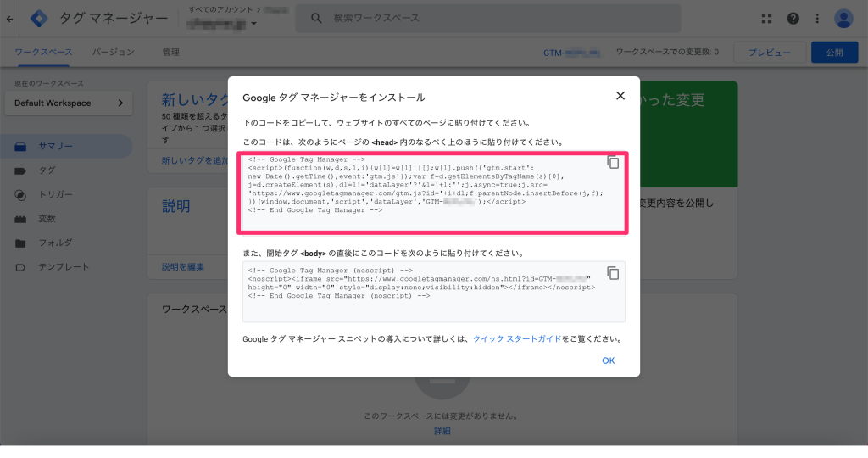868x458 pixels.
Task: Copy the head code snippet
Action: 613,162
